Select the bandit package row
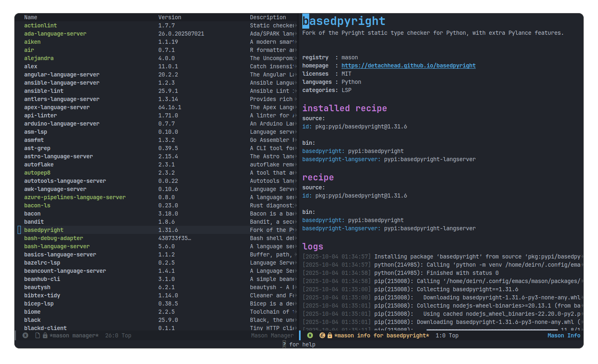This screenshot has width=598, height=364. [157, 222]
